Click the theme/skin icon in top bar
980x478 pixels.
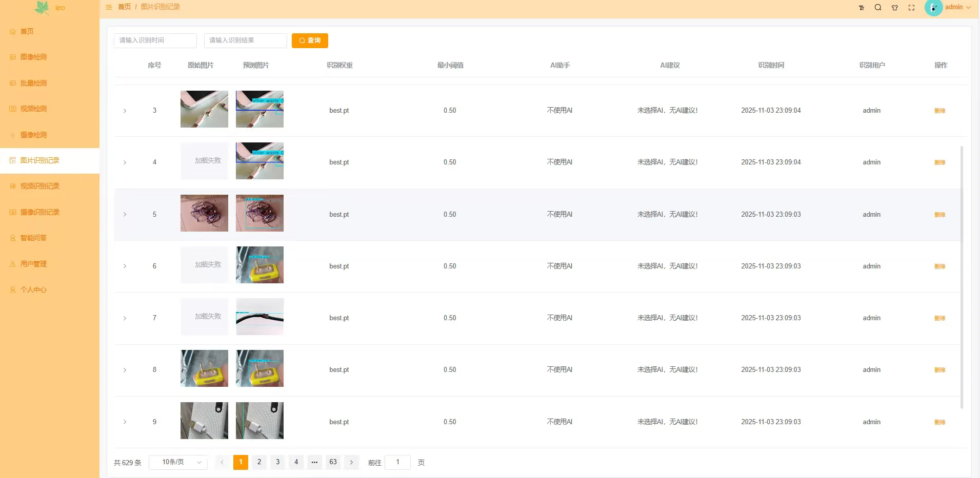895,7
